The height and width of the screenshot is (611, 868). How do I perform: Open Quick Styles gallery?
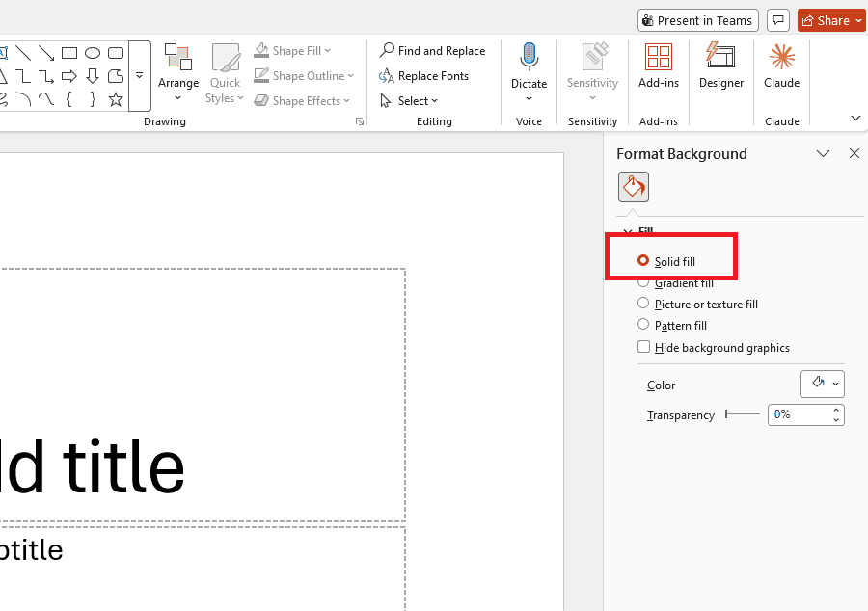(225, 73)
